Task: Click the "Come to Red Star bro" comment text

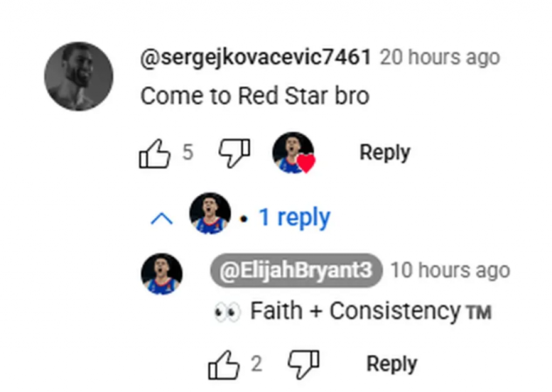Action: point(254,96)
